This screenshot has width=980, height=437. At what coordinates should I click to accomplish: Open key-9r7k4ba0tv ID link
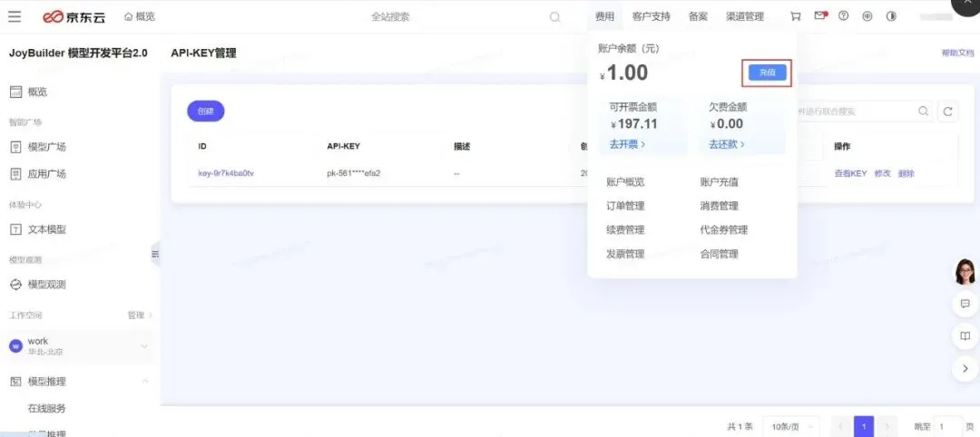tap(226, 173)
